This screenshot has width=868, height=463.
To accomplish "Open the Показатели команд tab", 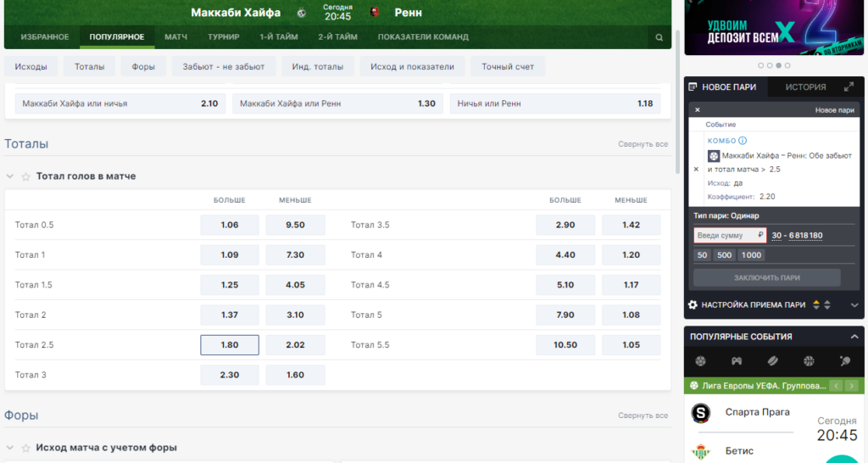I will [x=424, y=37].
